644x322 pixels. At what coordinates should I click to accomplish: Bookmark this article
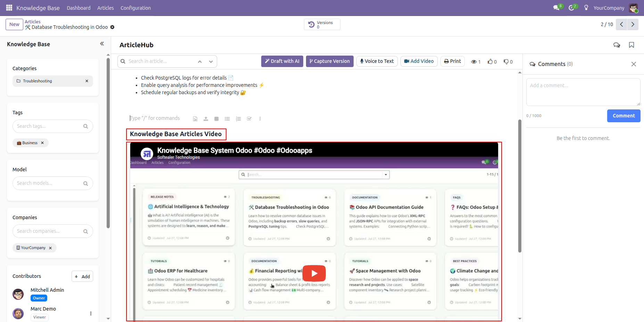point(631,45)
